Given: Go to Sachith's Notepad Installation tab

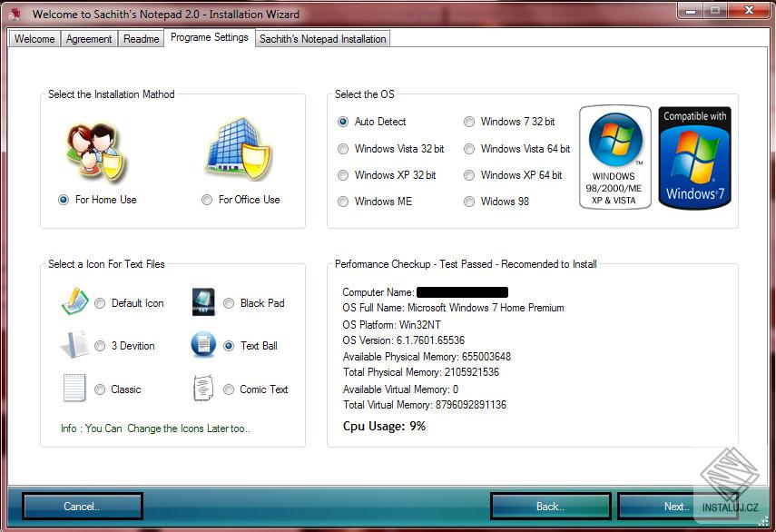Looking at the screenshot, I should 323,39.
